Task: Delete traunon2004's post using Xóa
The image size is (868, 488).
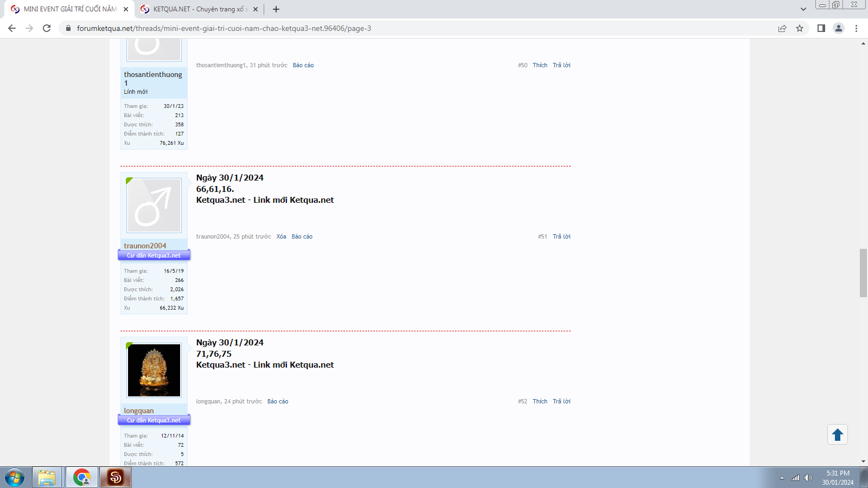Action: [x=281, y=236]
